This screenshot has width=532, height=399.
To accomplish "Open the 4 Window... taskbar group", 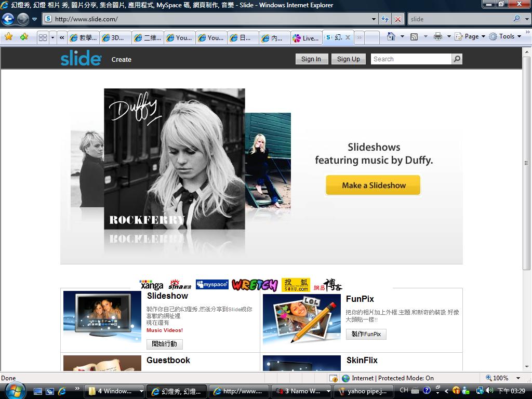I will pos(114,391).
